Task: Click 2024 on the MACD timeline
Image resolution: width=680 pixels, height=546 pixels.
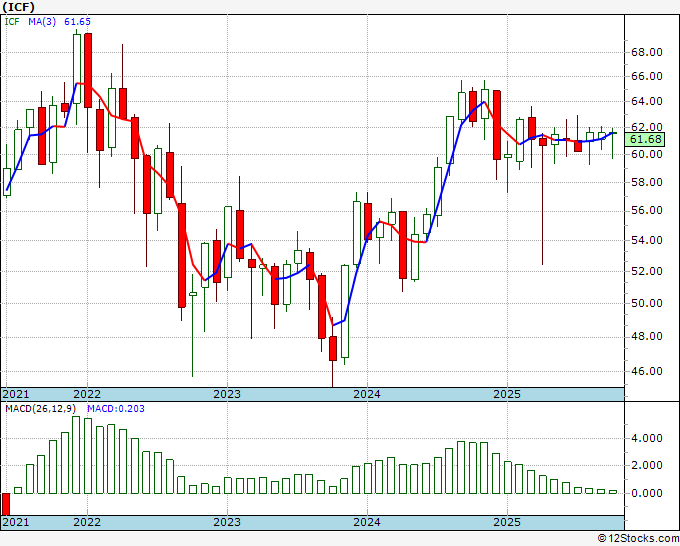Action: (x=367, y=522)
